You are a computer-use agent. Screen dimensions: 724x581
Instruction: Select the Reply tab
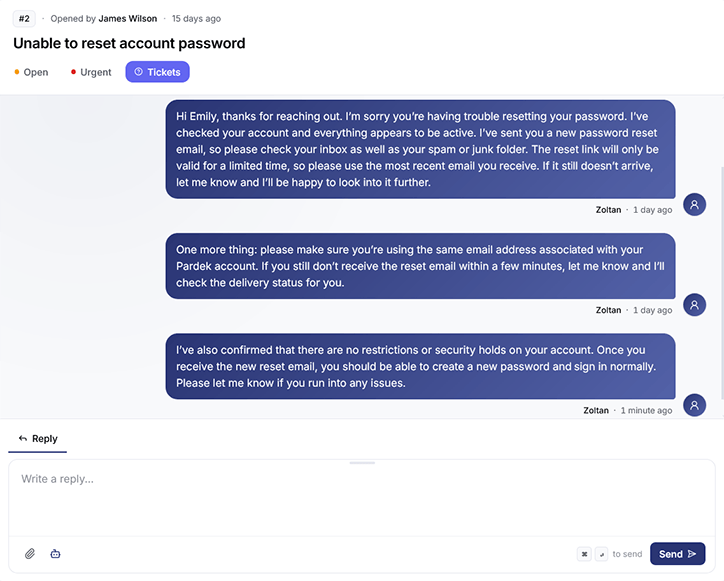38,439
